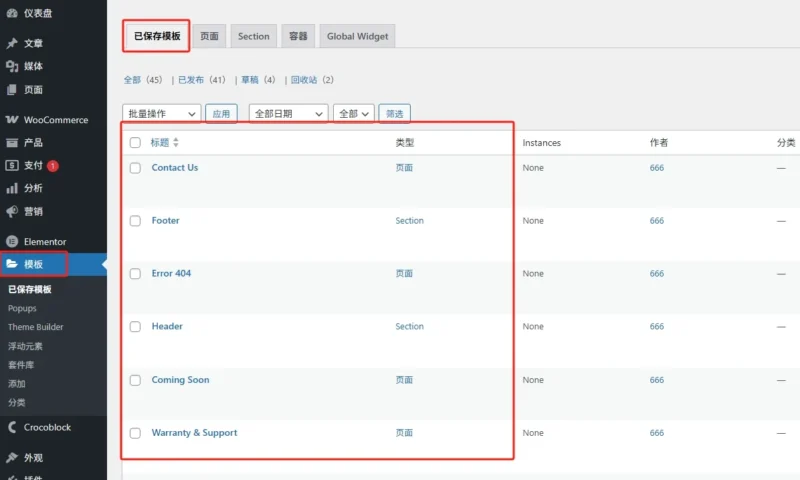The height and width of the screenshot is (480, 800).
Task: Click the Crocoblock logo icon
Action: coord(12,427)
